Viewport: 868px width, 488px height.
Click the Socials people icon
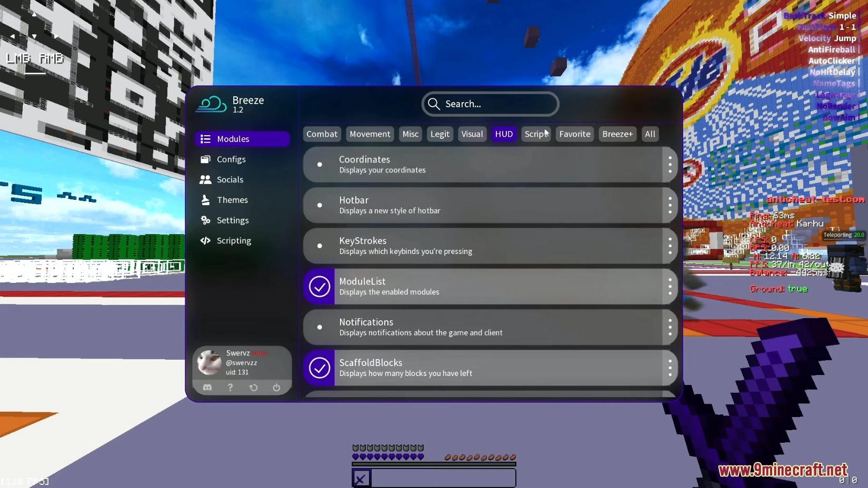coord(205,179)
